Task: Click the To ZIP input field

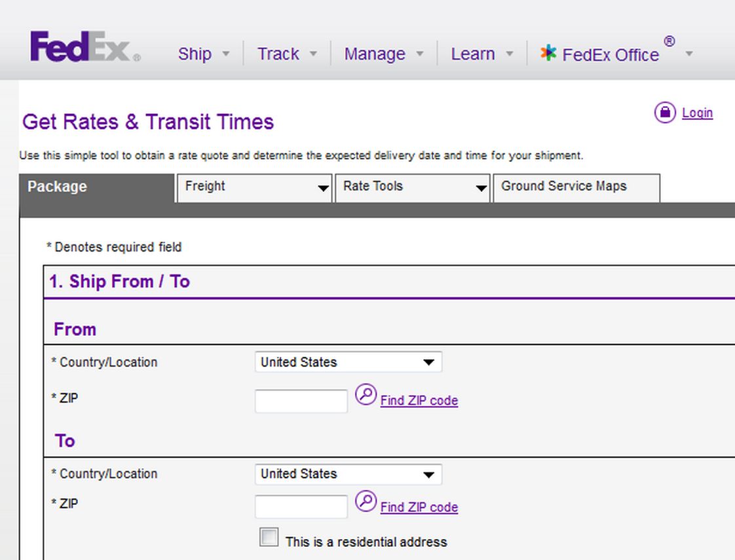Action: point(301,507)
